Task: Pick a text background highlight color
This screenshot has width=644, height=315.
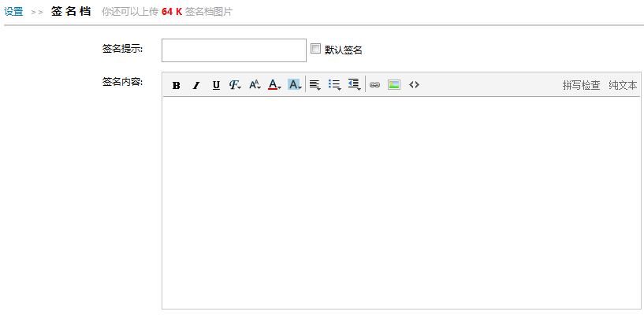Action: tap(295, 85)
